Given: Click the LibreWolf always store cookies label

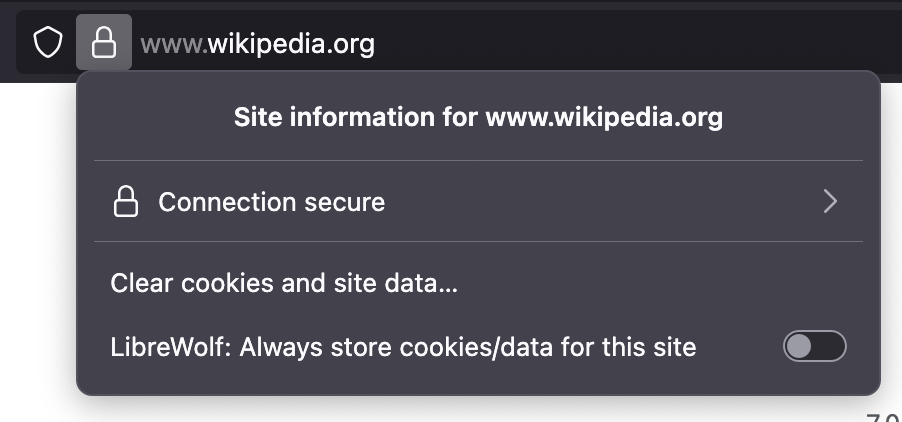Looking at the screenshot, I should pos(403,347).
